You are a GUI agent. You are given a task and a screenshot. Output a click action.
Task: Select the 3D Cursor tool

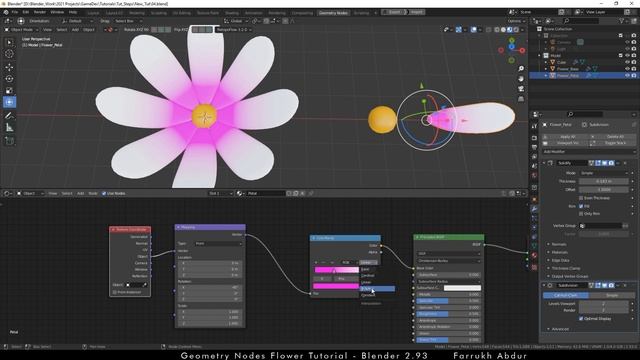click(x=9, y=54)
